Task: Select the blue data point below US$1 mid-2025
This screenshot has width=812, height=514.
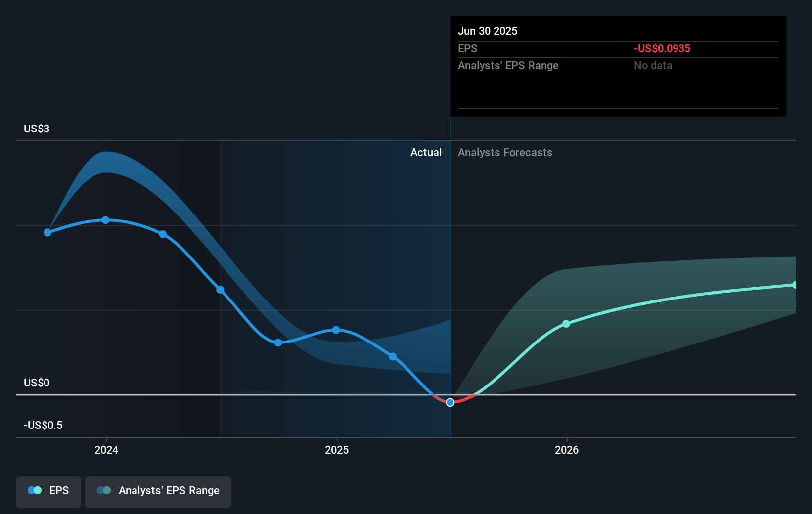Action: 392,356
